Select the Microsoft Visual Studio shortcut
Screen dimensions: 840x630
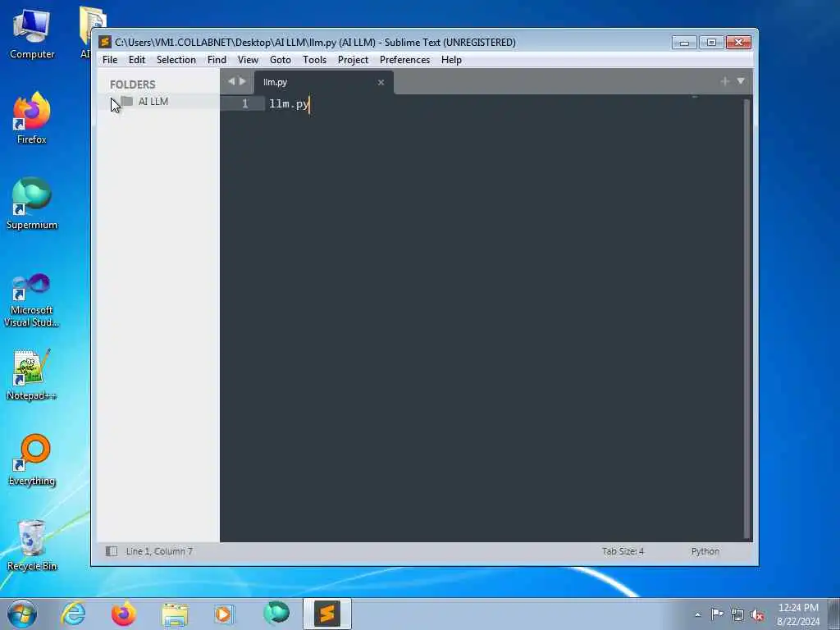click(x=32, y=300)
